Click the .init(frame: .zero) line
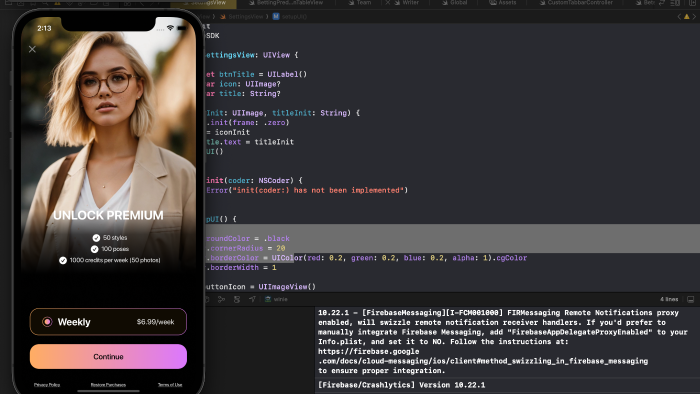This screenshot has height=394, width=700. pos(248,123)
